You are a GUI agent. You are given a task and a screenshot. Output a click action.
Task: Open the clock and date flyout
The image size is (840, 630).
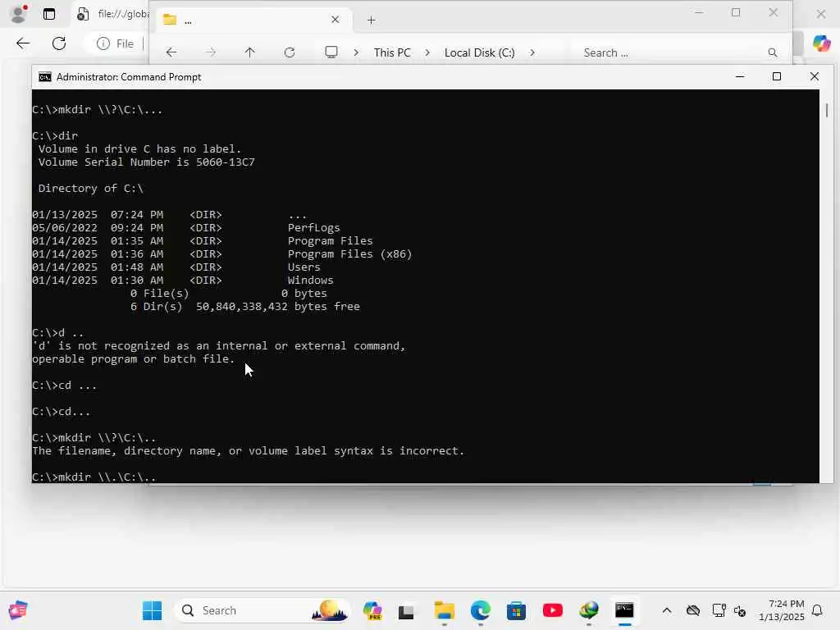(782, 610)
